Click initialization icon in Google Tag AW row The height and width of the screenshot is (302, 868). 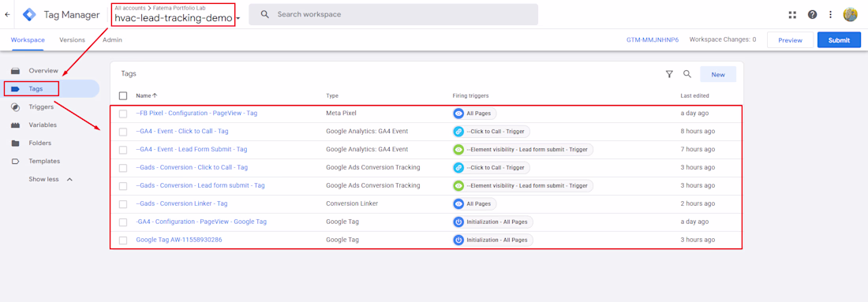point(458,240)
